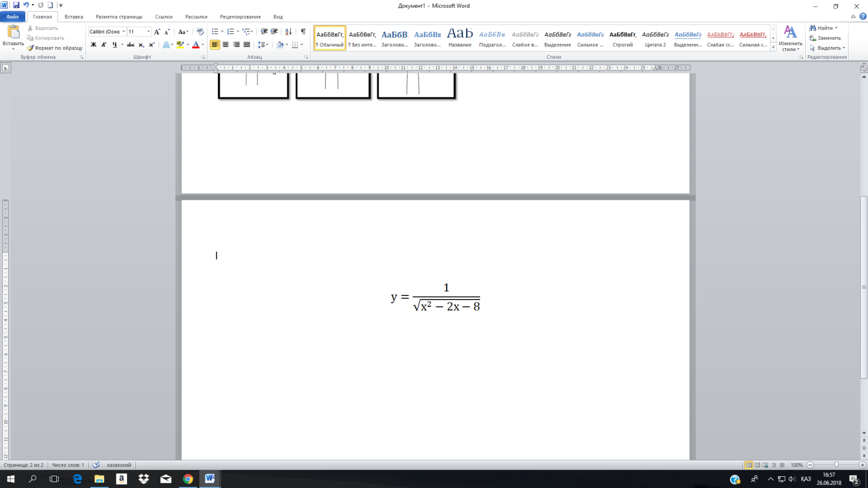This screenshot has width=868, height=488.
Task: Open the font name dropdown (Calibri)
Action: (x=123, y=32)
